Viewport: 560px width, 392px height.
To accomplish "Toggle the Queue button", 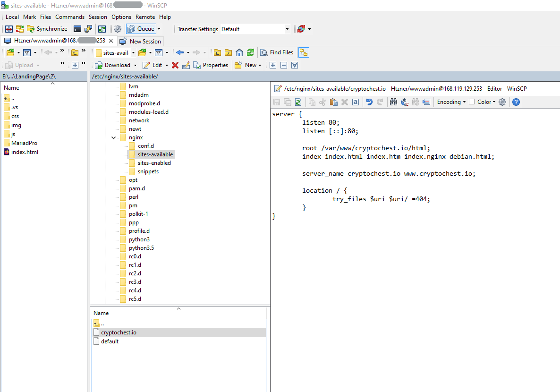I will 141,29.
